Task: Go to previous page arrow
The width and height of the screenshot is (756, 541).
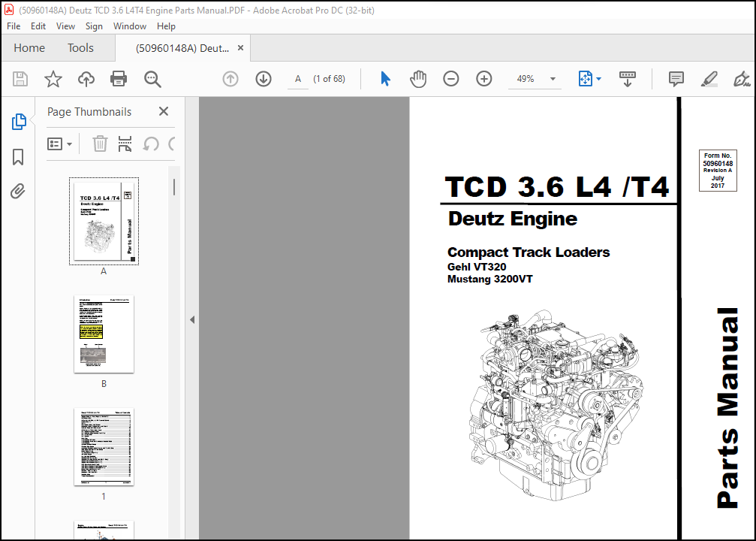Action: [x=230, y=79]
